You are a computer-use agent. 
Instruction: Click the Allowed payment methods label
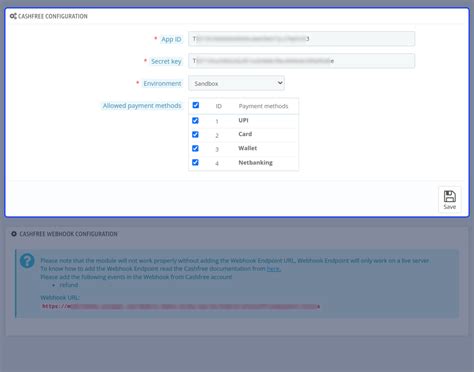(x=142, y=106)
